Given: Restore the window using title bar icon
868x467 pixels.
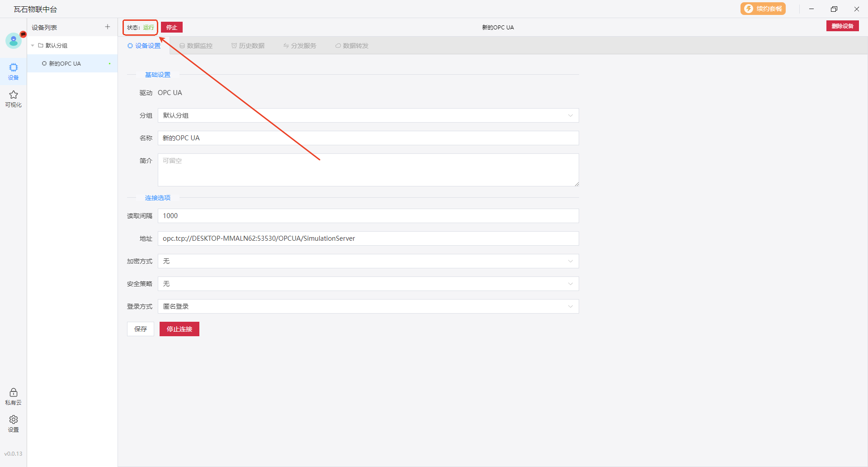Looking at the screenshot, I should [x=834, y=9].
